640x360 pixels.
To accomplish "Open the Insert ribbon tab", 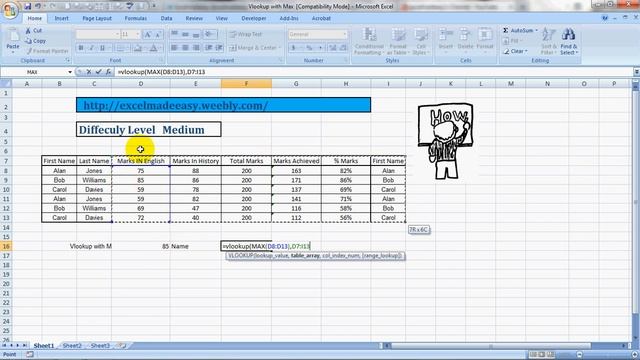I will pyautogui.click(x=62, y=18).
